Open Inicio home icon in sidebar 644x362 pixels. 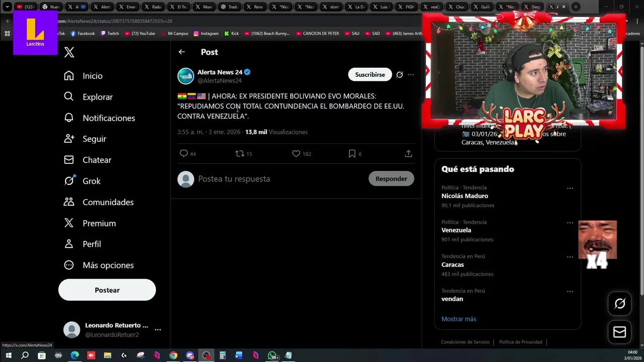coord(69,75)
